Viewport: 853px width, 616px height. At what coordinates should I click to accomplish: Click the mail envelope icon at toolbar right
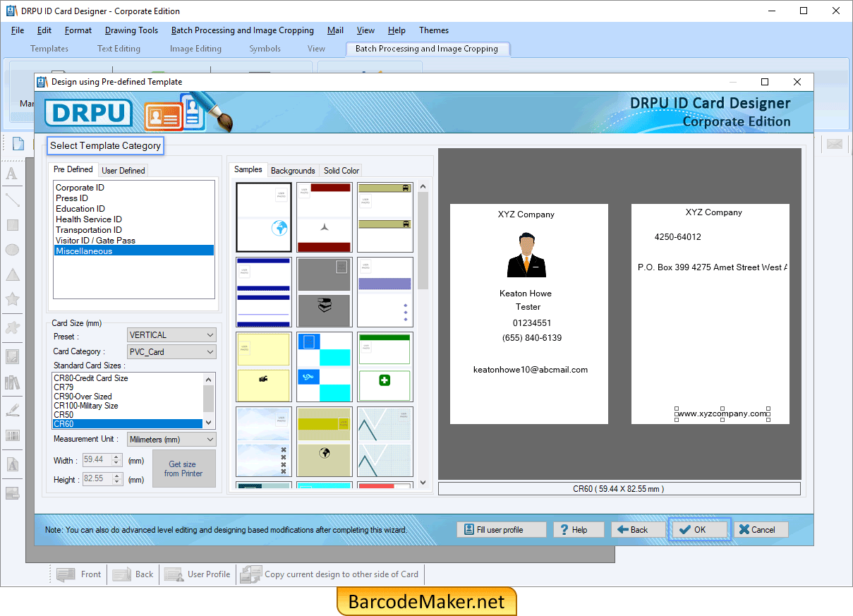pos(835,144)
